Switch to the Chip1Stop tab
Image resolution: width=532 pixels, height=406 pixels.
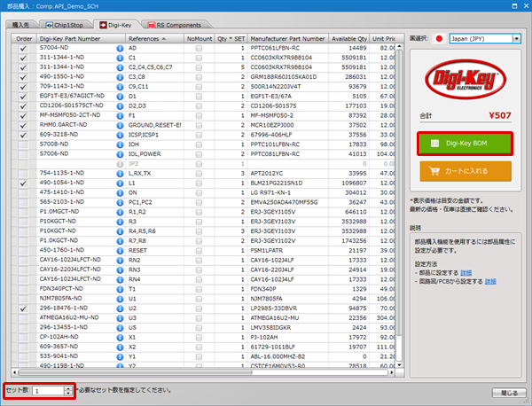pos(65,25)
